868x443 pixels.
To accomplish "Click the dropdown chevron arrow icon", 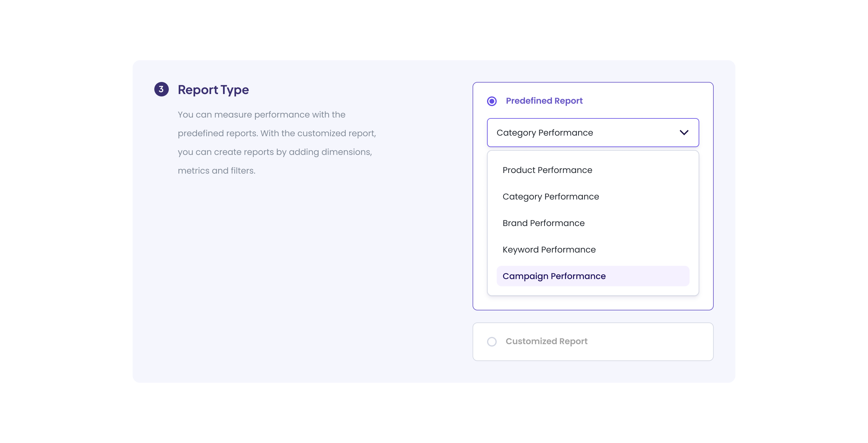I will pos(684,133).
